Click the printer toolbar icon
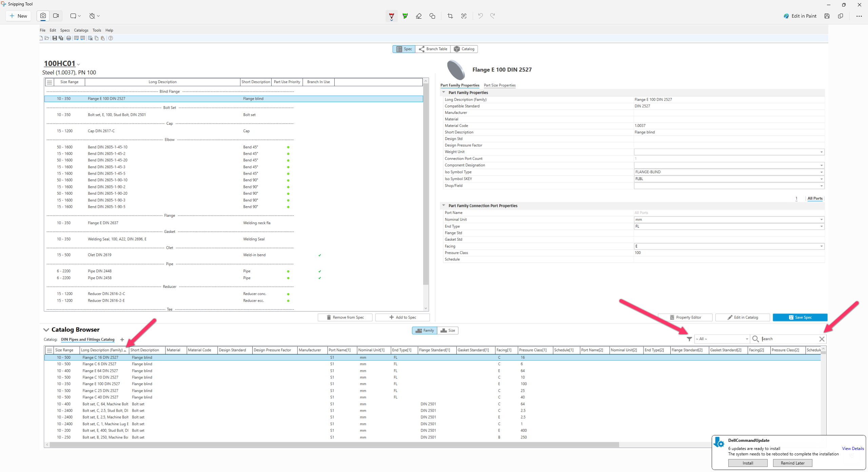This screenshot has height=472, width=868. [x=69, y=38]
